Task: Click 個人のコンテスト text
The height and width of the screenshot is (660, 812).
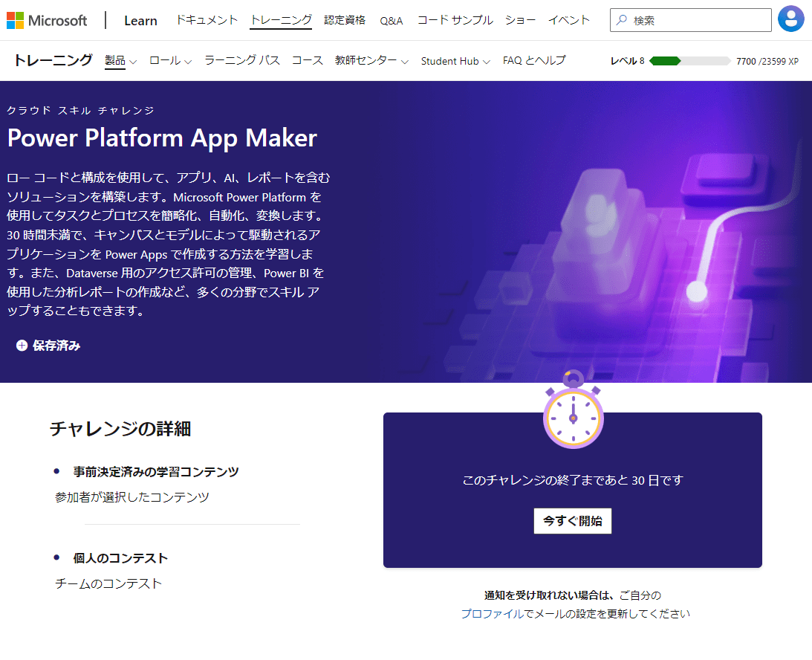Action: coord(120,558)
